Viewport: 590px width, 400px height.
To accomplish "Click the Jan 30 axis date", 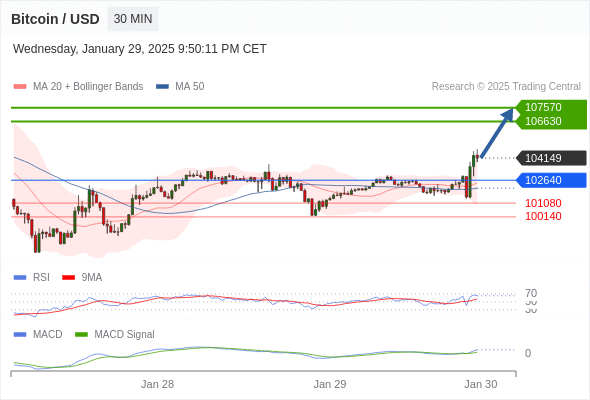I will coord(481,384).
